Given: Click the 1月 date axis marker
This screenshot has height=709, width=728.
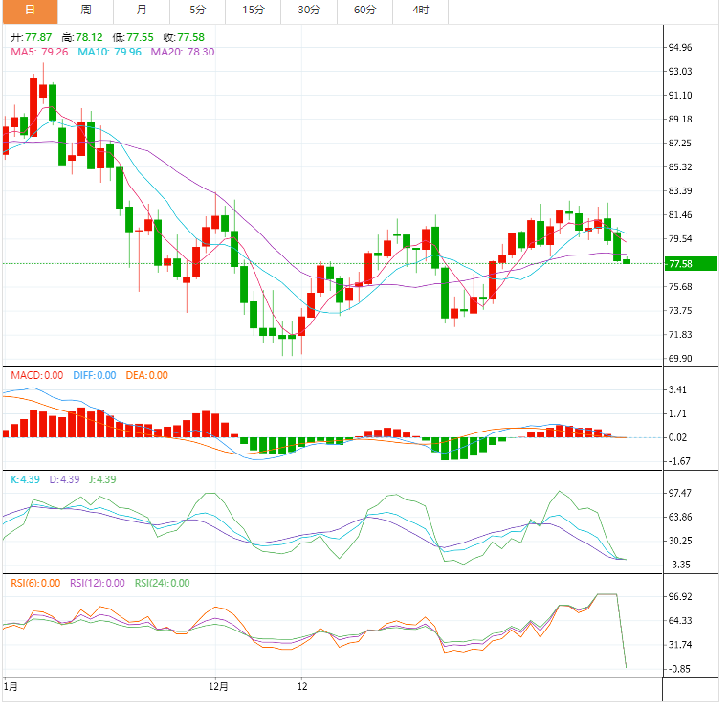Looking at the screenshot, I should (x=11, y=687).
